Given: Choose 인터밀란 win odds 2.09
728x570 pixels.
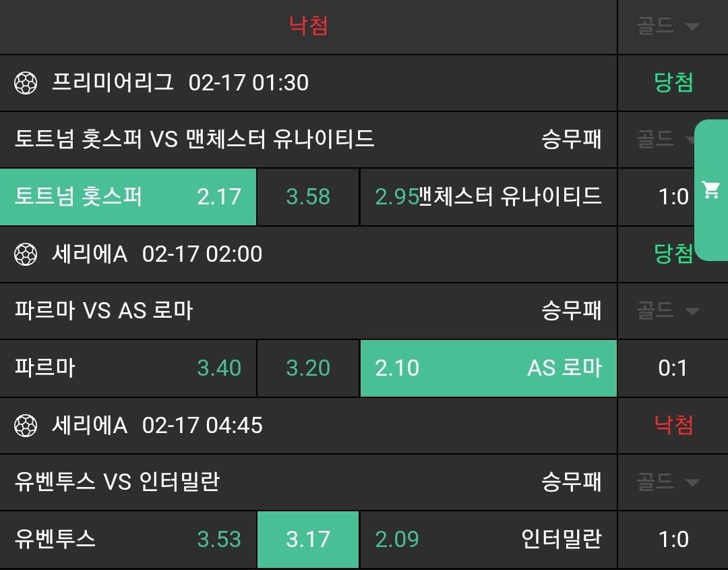Looking at the screenshot, I should 488,540.
